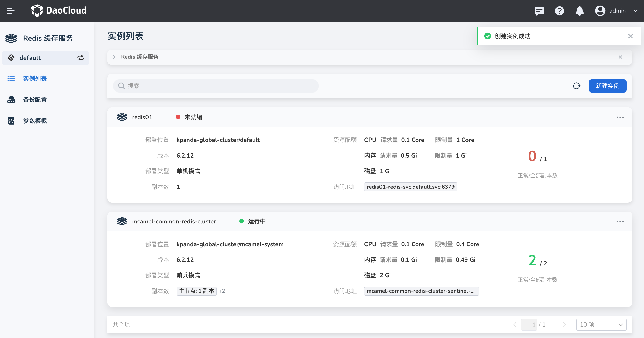Click the +2 replica count tag
This screenshot has width=644, height=338.
[222, 291]
